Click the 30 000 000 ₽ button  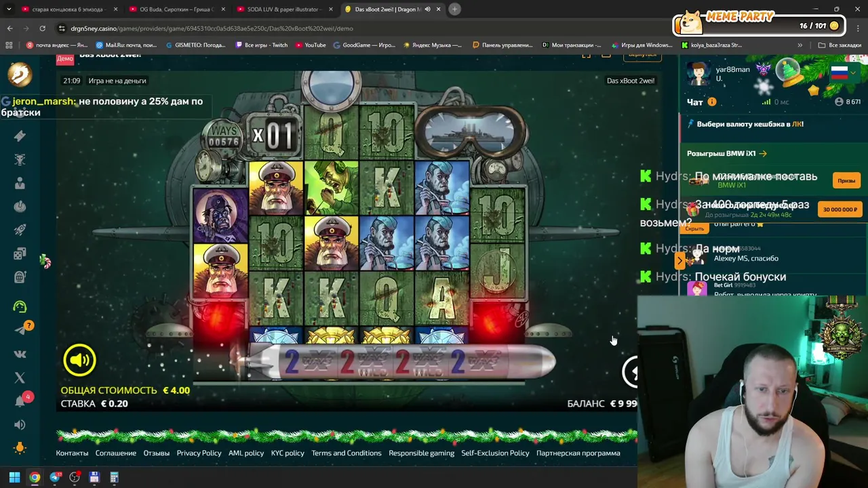coord(840,209)
